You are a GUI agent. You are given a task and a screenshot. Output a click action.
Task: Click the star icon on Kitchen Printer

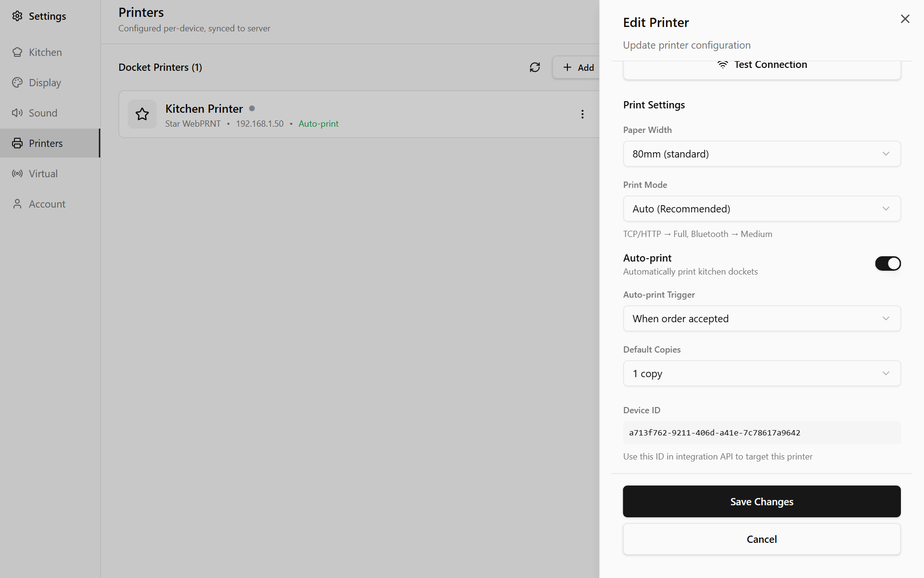click(142, 114)
